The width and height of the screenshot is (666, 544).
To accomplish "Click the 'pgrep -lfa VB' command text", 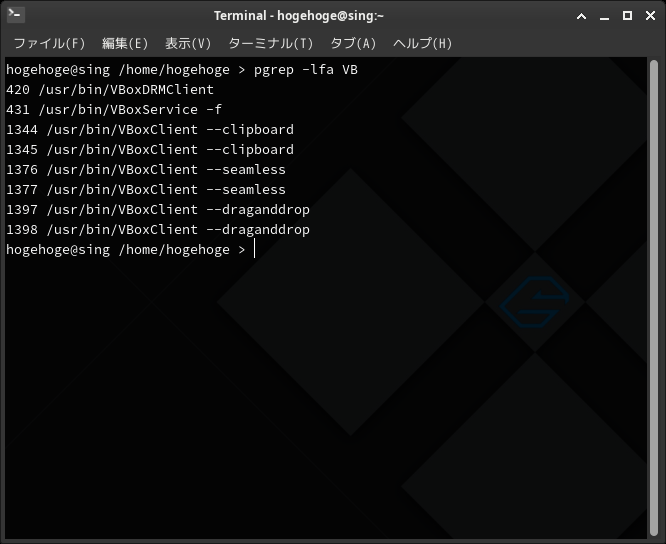I will coord(306,70).
